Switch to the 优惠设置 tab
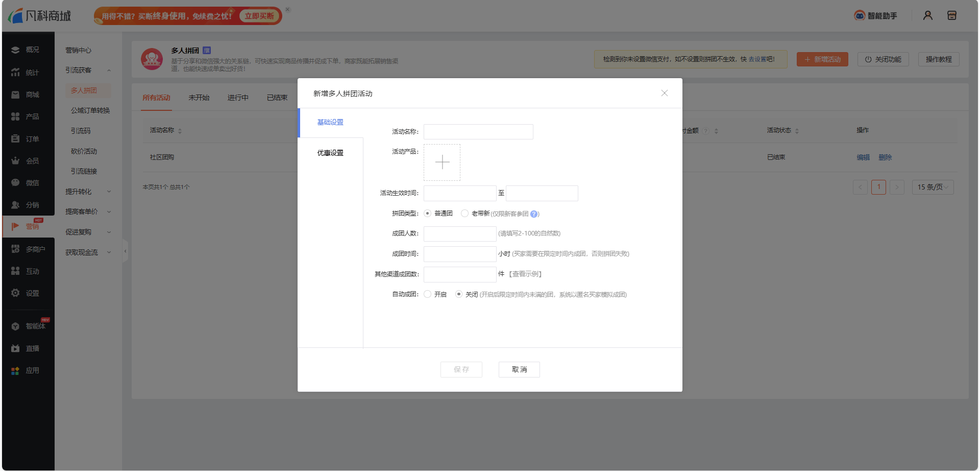980x471 pixels. (x=330, y=153)
